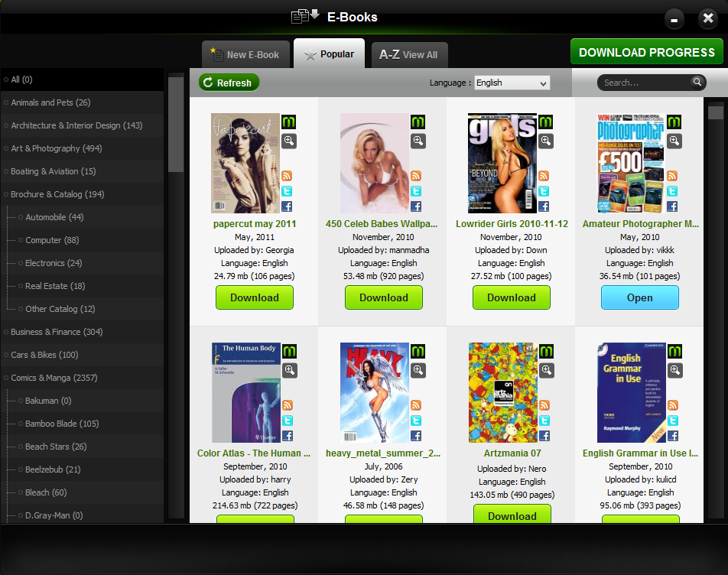Click Twitter icon for Amateur Photographer

672,191
